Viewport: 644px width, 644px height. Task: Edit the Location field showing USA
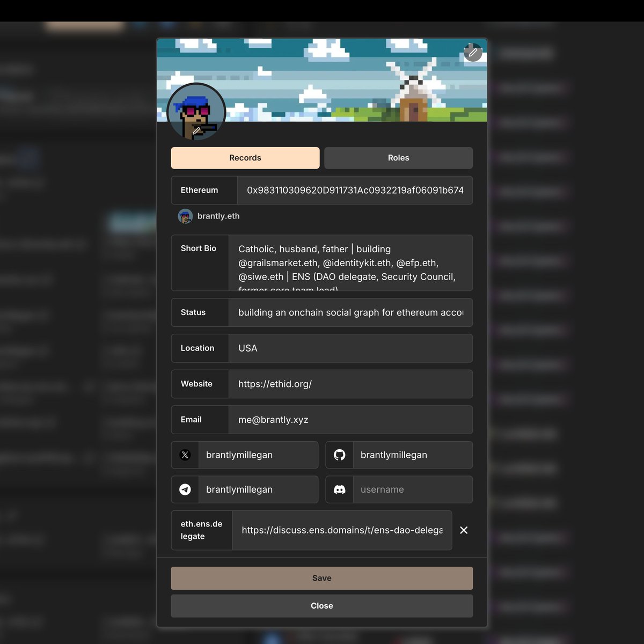[350, 348]
